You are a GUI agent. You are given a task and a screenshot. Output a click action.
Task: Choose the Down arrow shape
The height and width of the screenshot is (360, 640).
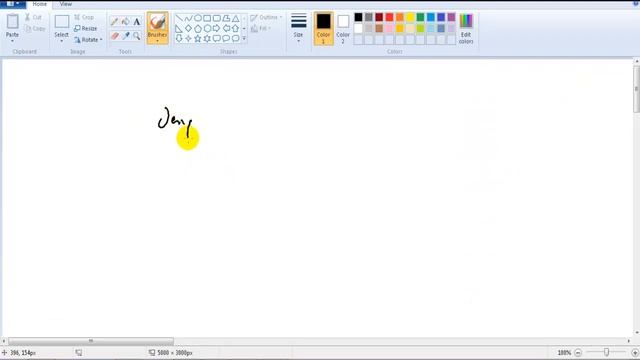[179, 38]
